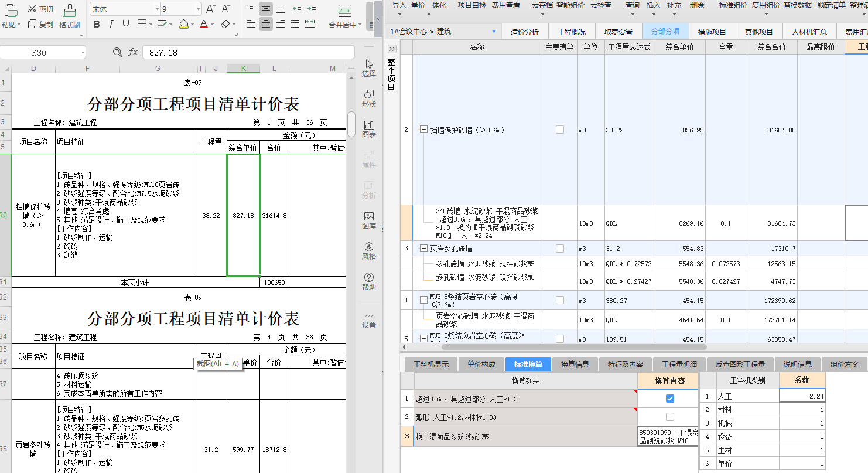
Task: Decrease font size with A- icon
Action: tap(226, 9)
